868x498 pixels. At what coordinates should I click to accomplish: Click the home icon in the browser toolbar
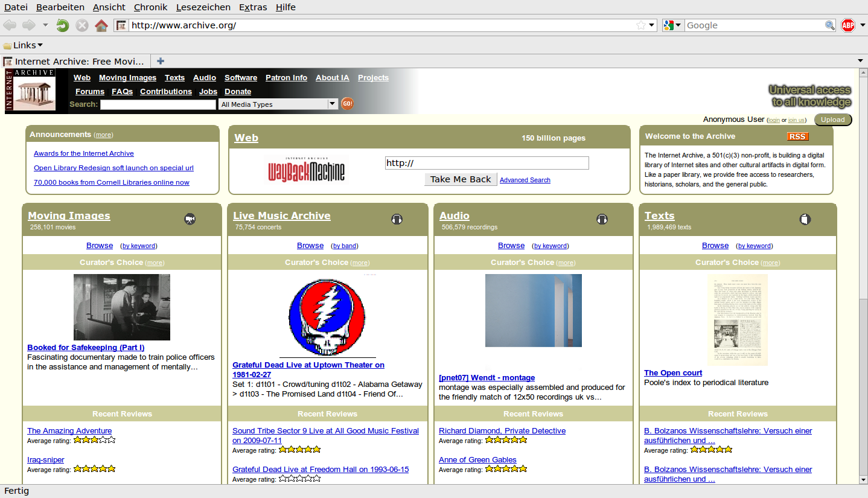pos(101,25)
